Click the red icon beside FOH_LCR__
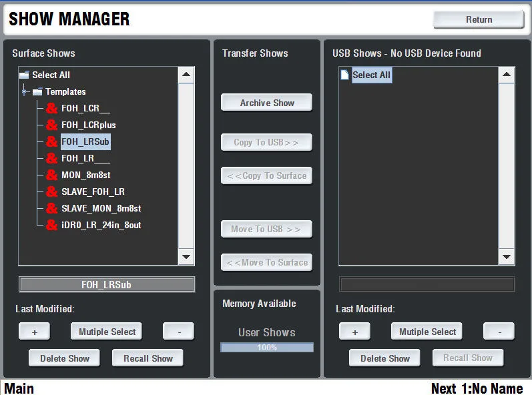 click(51, 108)
